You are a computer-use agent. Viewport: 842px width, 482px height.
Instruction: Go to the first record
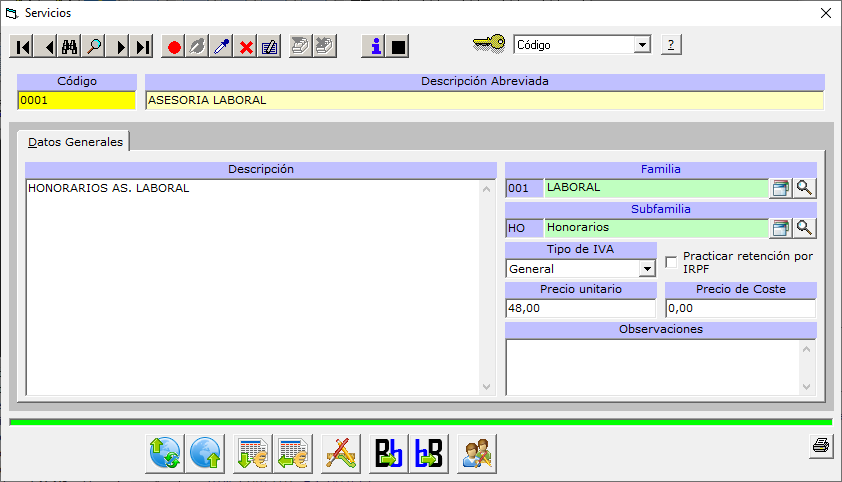pos(22,47)
